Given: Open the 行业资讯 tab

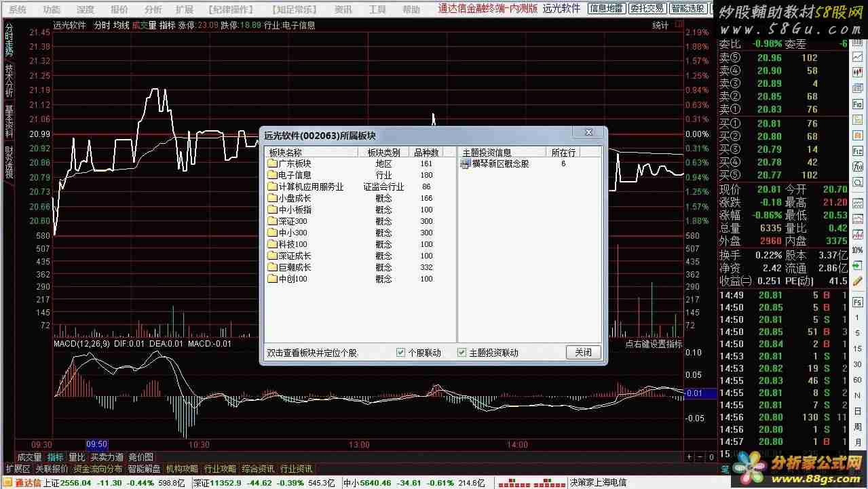Looking at the screenshot, I should click(296, 469).
